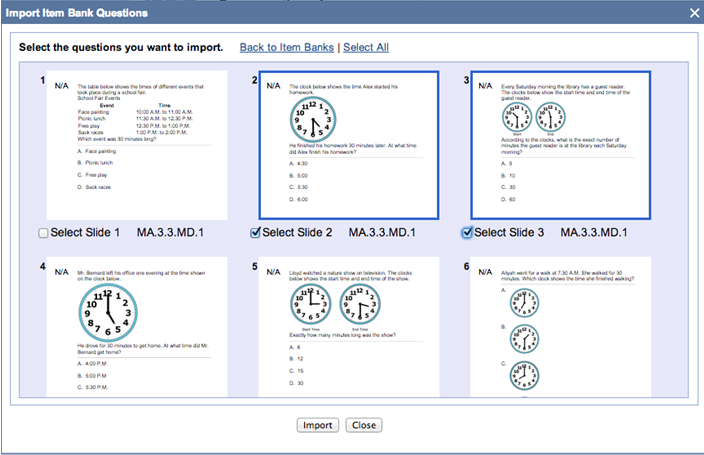Check the Select Slide 1 checkbox
Image resolution: width=704 pixels, height=455 pixels.
pyautogui.click(x=42, y=233)
